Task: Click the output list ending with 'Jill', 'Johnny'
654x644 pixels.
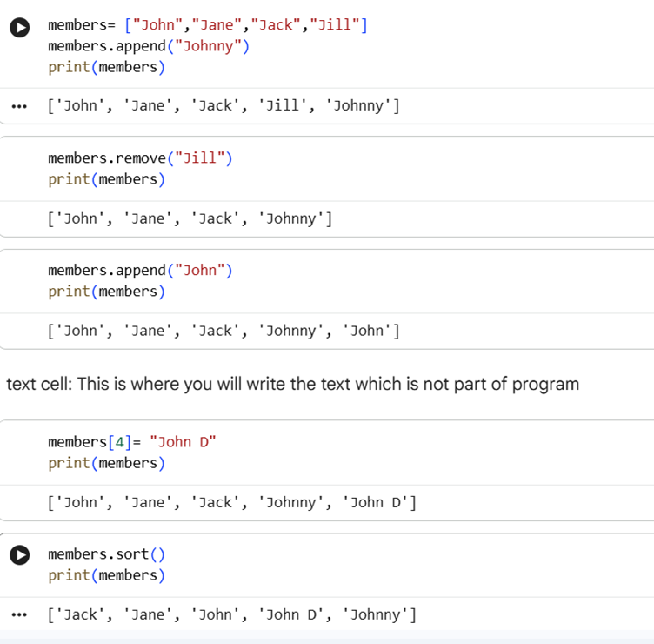Action: [x=224, y=106]
